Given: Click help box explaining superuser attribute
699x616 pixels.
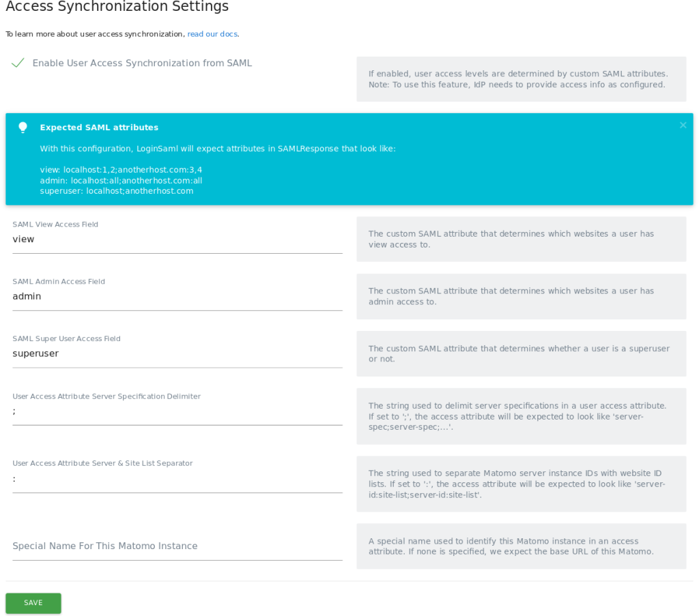Looking at the screenshot, I should [x=521, y=354].
